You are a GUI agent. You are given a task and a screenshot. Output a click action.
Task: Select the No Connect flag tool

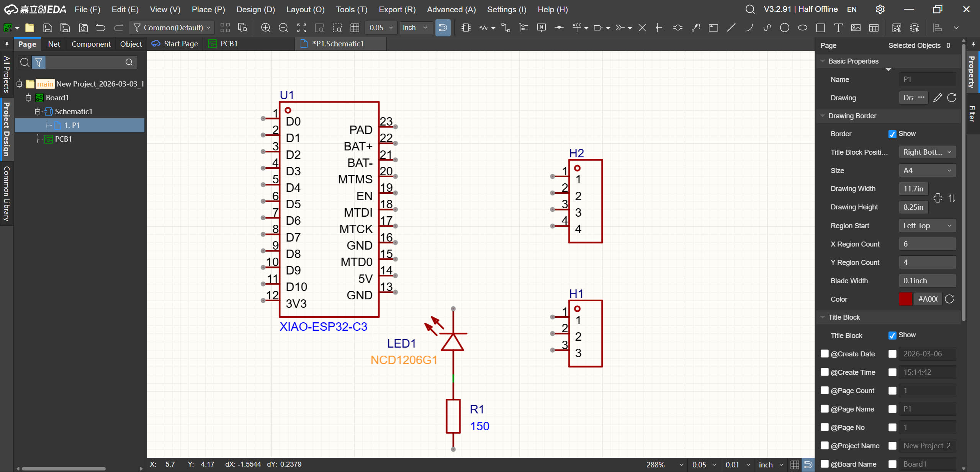pyautogui.click(x=642, y=28)
